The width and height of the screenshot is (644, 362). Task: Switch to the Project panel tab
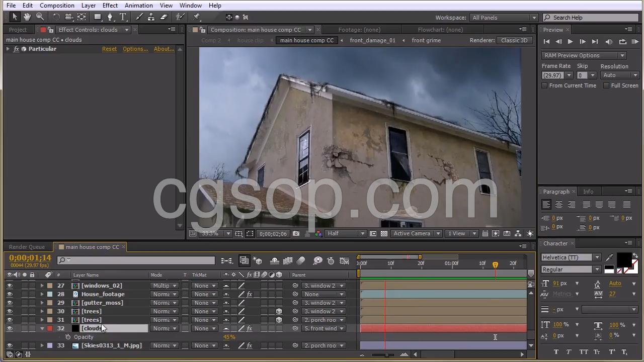tap(18, 30)
